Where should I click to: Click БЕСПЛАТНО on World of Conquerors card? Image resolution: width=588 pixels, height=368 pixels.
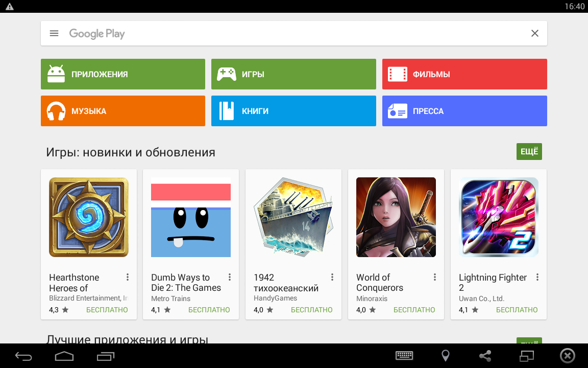pos(414,310)
